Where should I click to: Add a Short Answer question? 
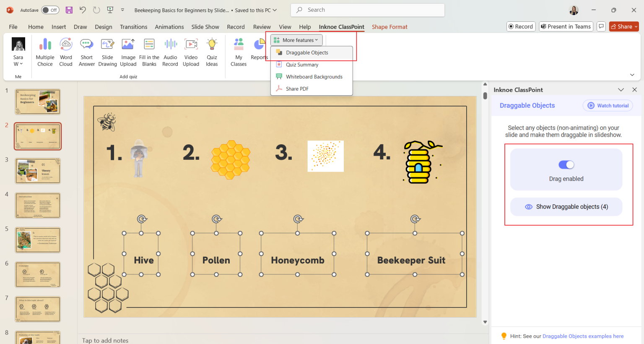coord(86,51)
